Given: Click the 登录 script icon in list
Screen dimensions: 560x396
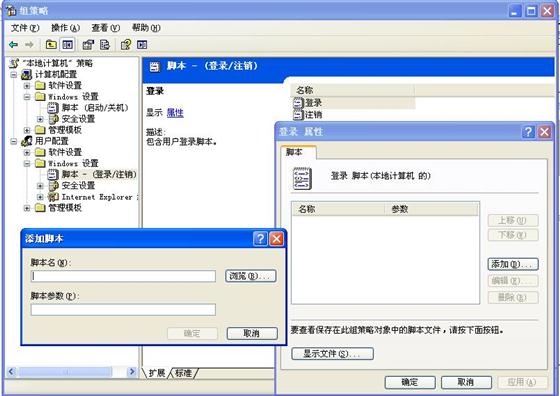Looking at the screenshot, I should pos(298,103).
